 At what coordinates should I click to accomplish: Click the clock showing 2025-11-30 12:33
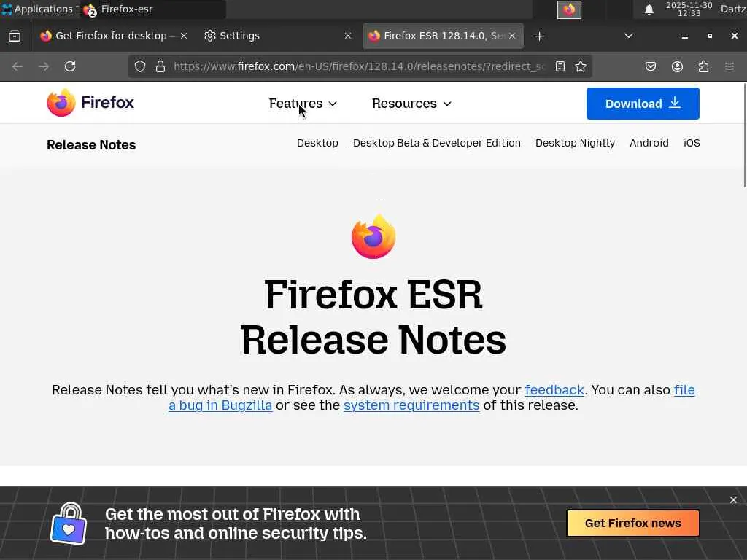pyautogui.click(x=689, y=9)
